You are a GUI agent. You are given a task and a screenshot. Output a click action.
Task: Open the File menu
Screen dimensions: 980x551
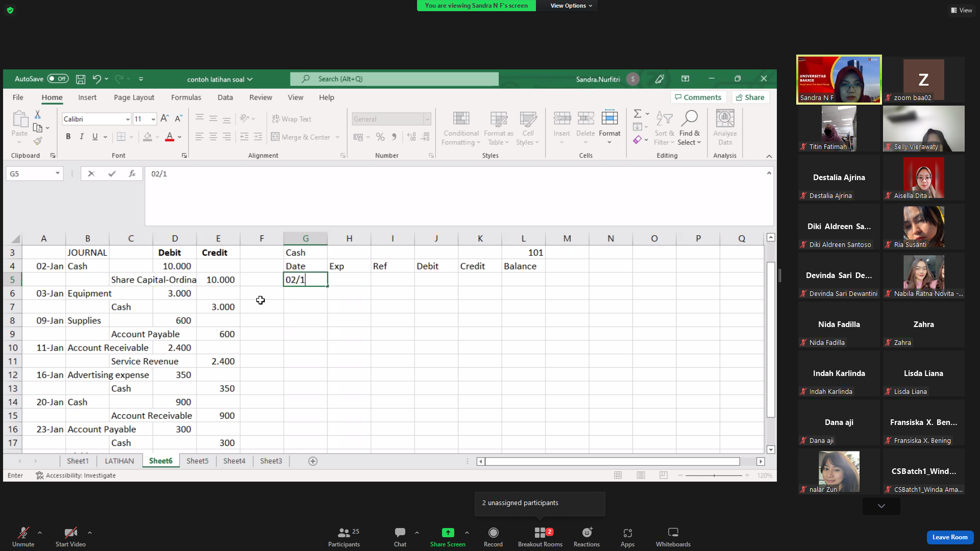click(x=18, y=97)
